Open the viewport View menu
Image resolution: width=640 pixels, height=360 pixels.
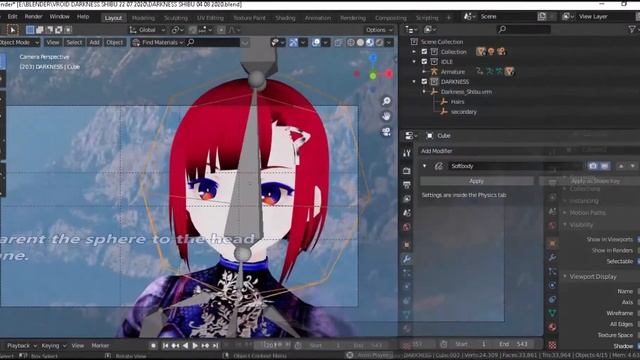(x=53, y=42)
